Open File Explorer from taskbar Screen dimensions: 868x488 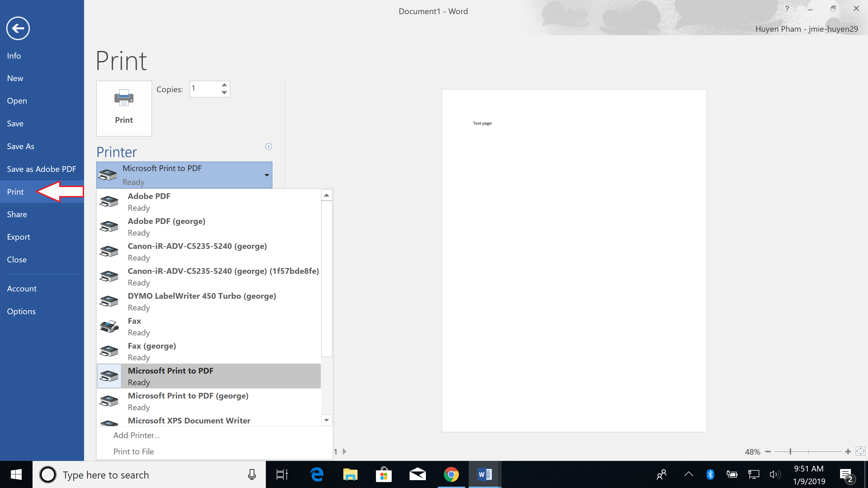(350, 474)
